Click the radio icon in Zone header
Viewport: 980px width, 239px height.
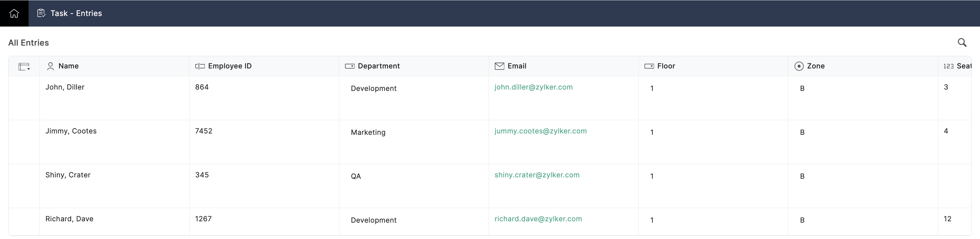pos(799,66)
